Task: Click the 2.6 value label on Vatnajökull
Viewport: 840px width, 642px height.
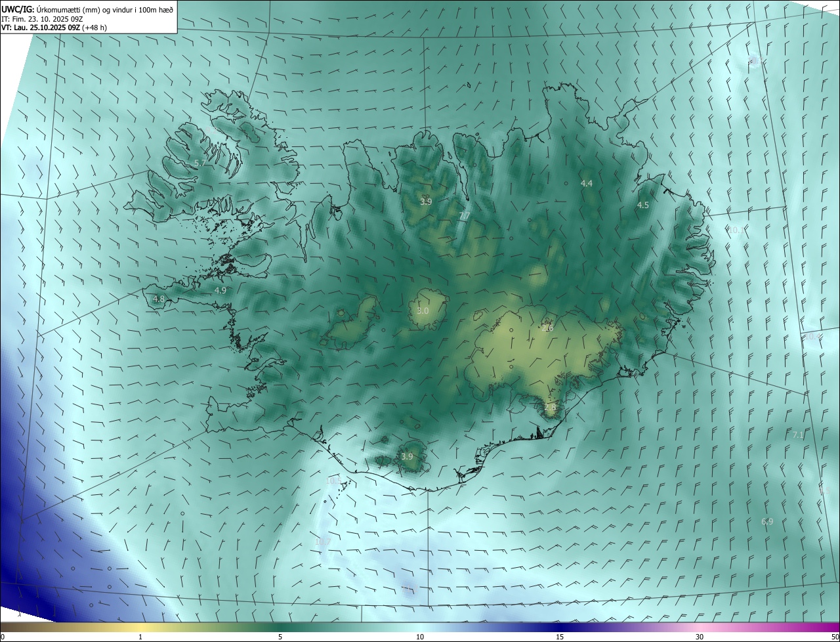Action: click(x=549, y=328)
